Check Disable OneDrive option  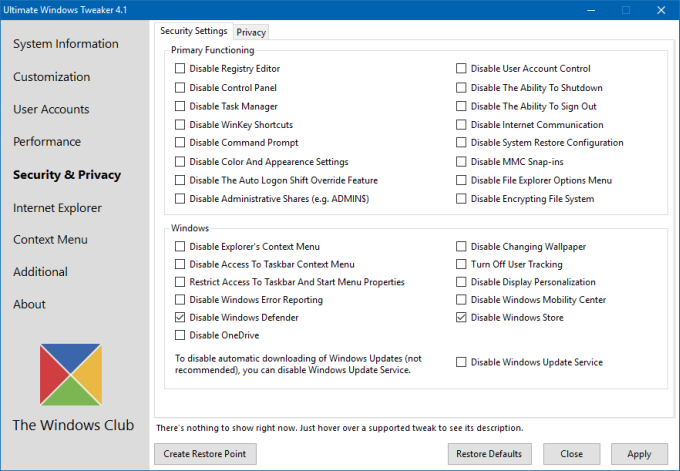tap(181, 336)
